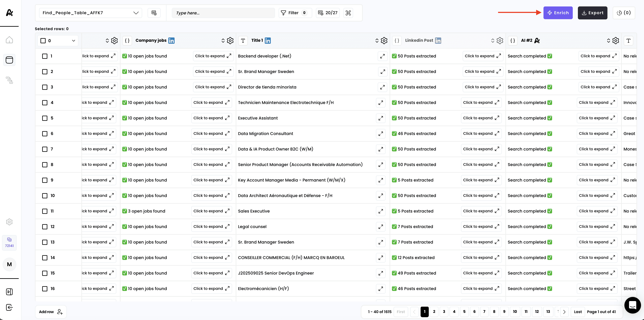Open the chat support bubble
644x320 pixels.
click(632, 305)
